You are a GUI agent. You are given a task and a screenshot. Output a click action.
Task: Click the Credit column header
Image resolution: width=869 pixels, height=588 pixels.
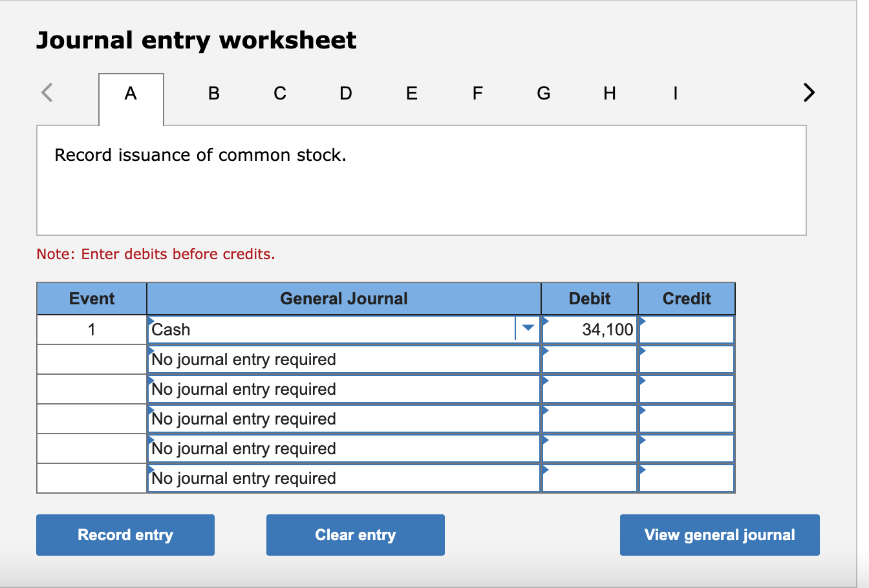[687, 299]
